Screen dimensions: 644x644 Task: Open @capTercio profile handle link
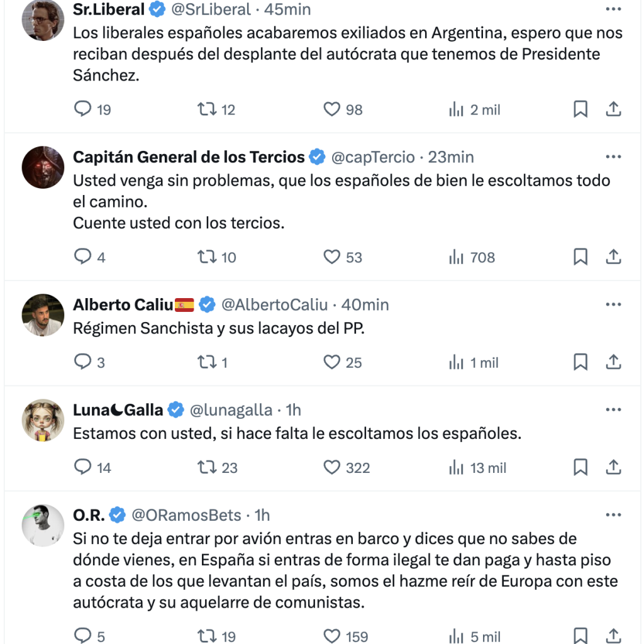[x=372, y=157]
